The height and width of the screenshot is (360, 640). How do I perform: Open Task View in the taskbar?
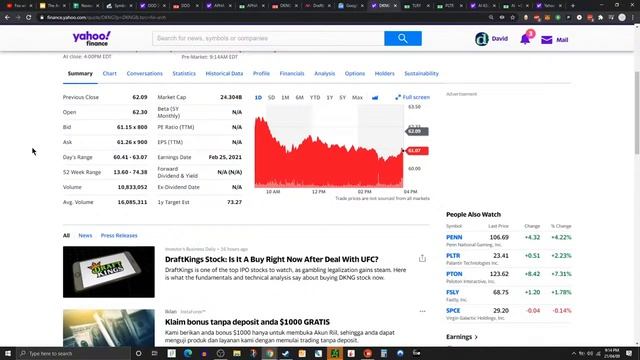154,353
